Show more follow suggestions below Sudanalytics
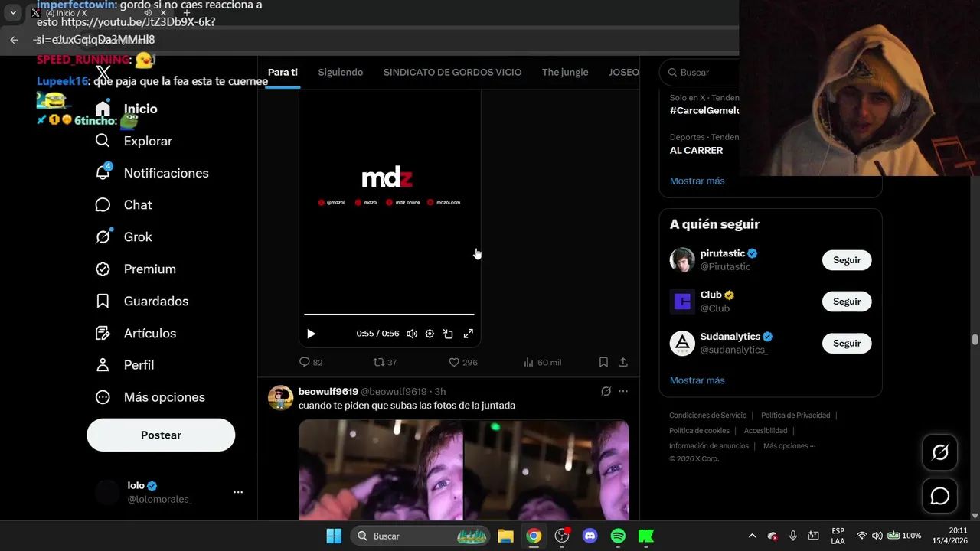 (697, 380)
